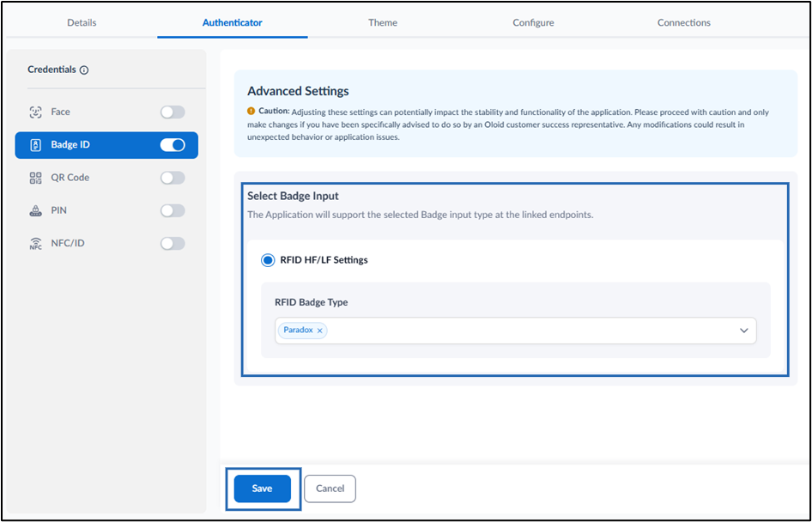This screenshot has height=522, width=812.
Task: Disable the Badge ID toggle
Action: coord(173,145)
